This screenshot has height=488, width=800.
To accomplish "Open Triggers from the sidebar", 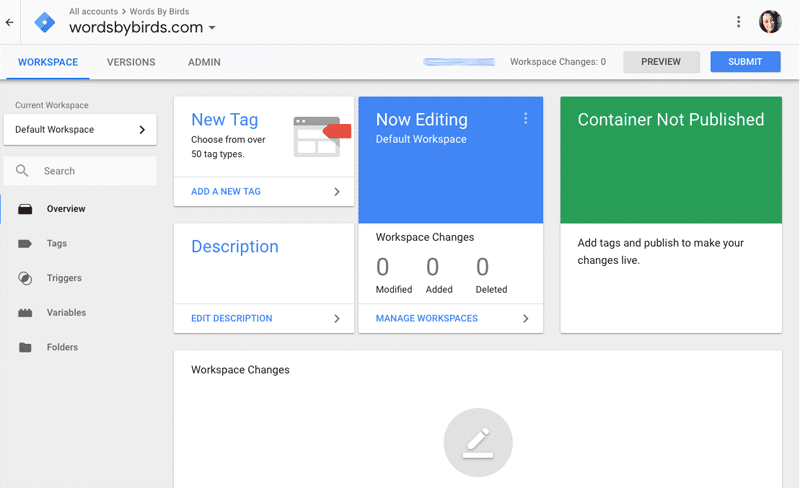I will coord(64,278).
